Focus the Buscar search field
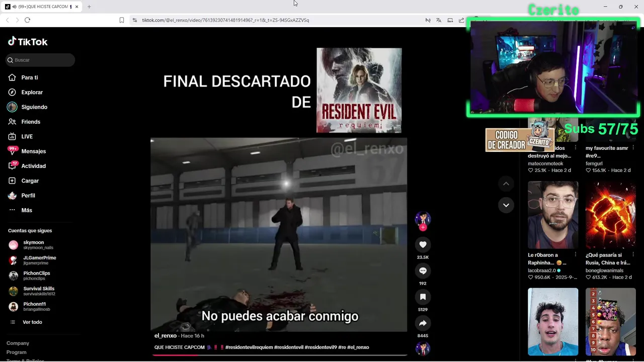 pyautogui.click(x=40, y=60)
